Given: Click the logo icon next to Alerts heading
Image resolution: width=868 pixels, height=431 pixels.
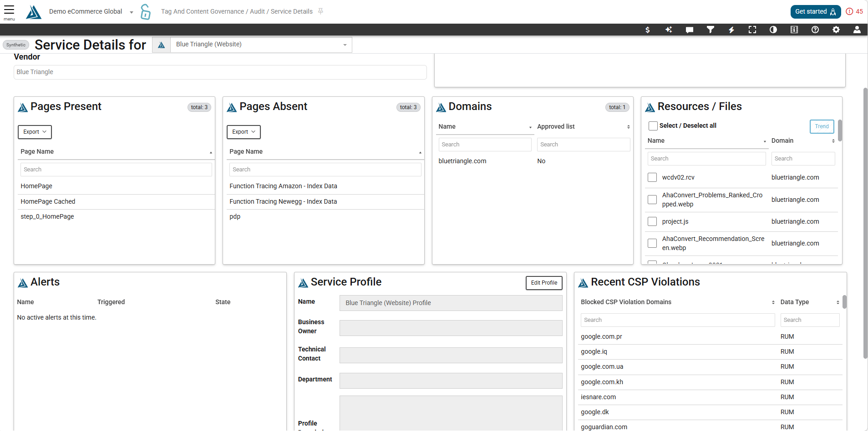Looking at the screenshot, I should coord(23,283).
